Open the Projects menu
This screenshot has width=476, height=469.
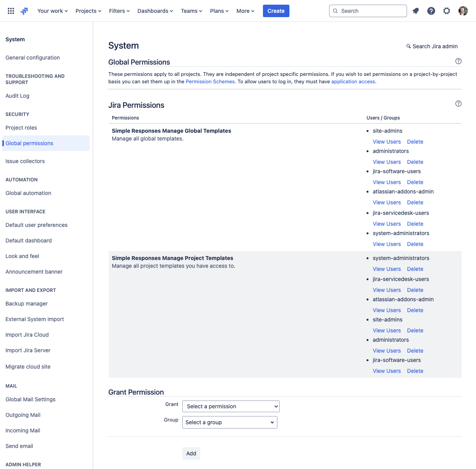88,11
